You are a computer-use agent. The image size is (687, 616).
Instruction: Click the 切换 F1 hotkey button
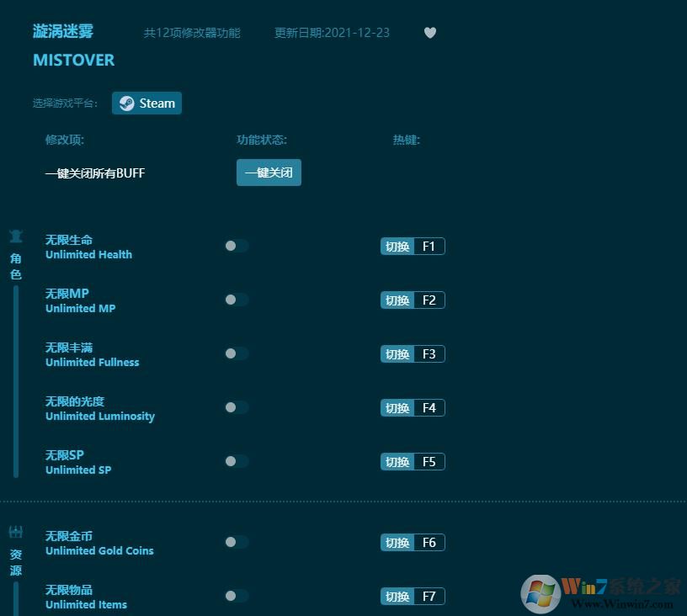tap(413, 246)
